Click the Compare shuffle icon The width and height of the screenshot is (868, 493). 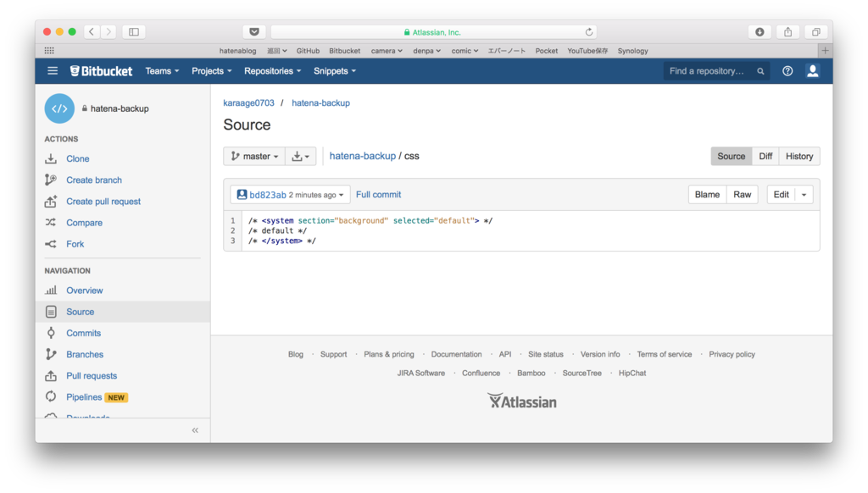click(x=51, y=223)
